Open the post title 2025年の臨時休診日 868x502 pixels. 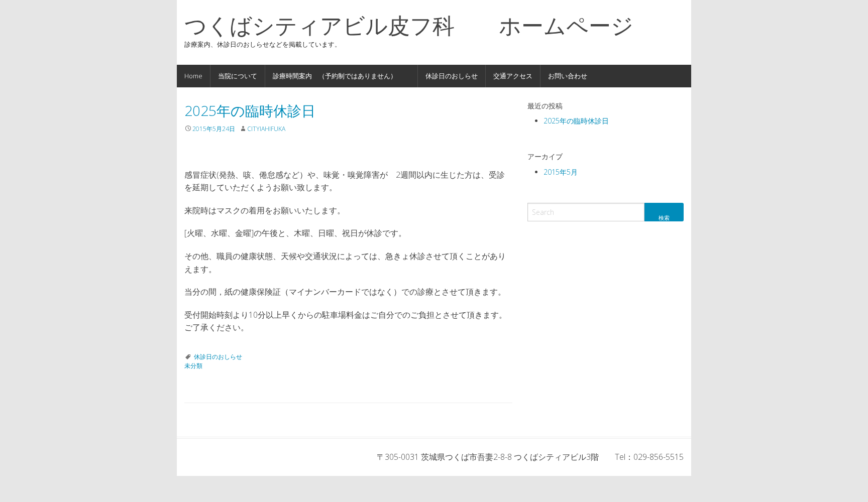[249, 111]
